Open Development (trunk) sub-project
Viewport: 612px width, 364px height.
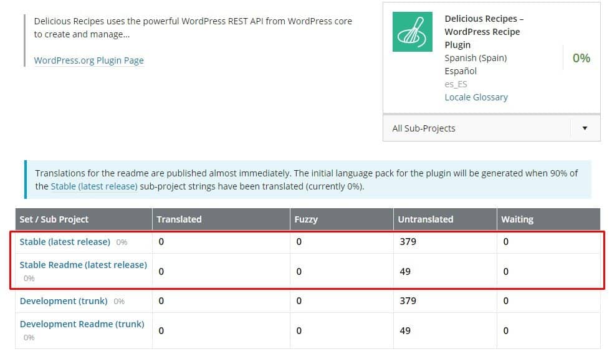click(64, 301)
